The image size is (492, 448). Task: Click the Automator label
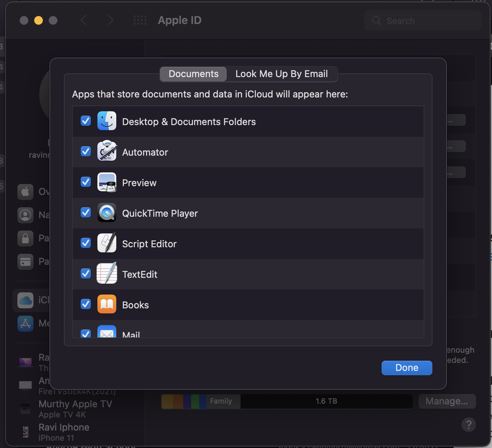pos(145,152)
